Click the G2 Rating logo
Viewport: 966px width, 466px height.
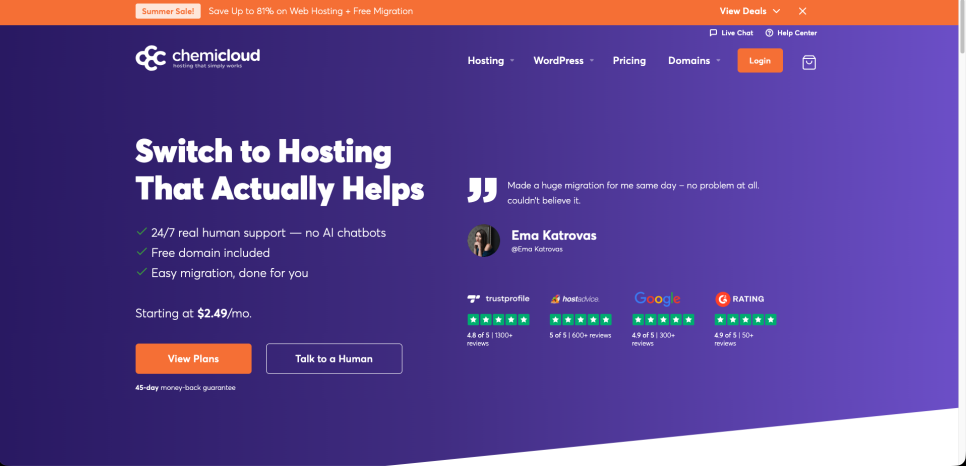739,299
